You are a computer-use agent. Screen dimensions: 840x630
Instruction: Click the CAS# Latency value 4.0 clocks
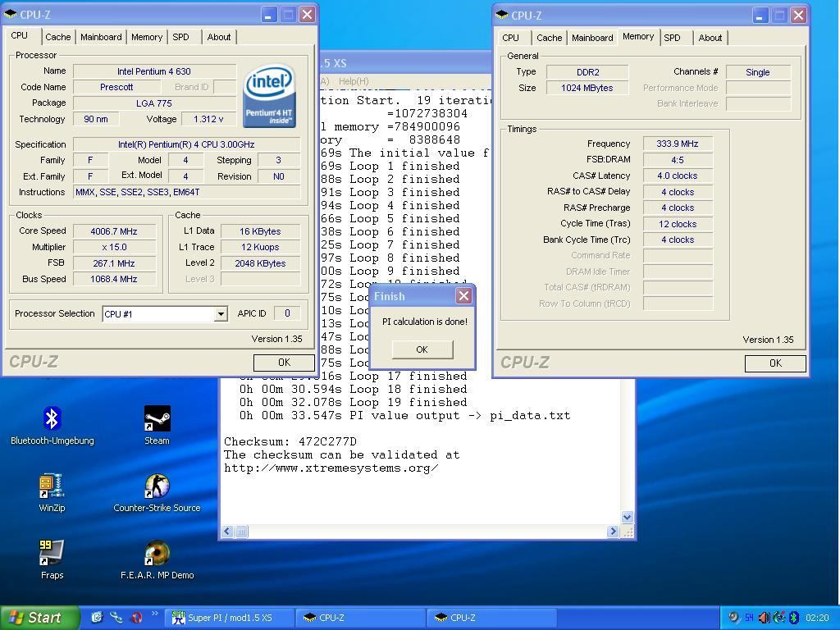(x=678, y=176)
